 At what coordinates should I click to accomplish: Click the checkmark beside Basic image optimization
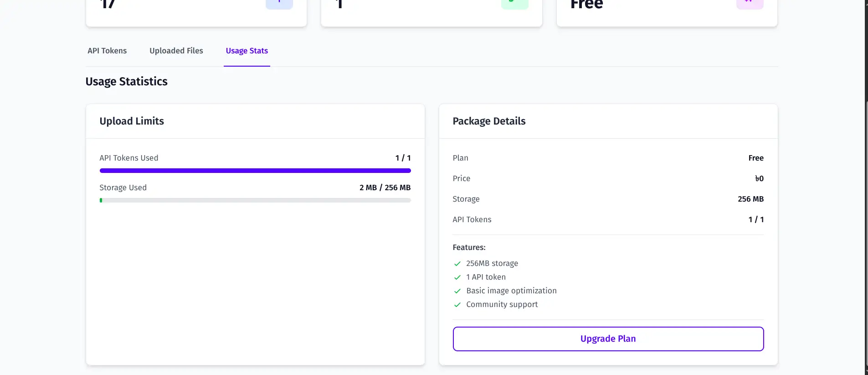tap(457, 291)
